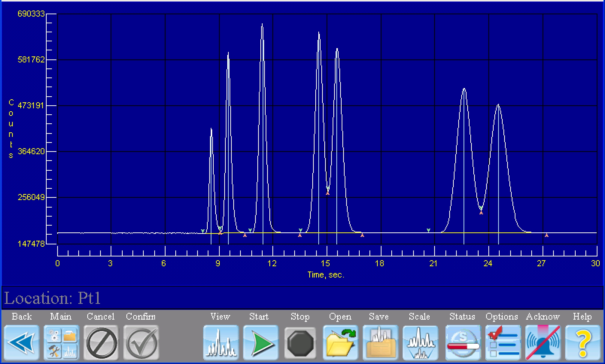The height and width of the screenshot is (364, 605).
Task: Click the tallest peak near 11.5 seconds
Action: pyautogui.click(x=262, y=25)
